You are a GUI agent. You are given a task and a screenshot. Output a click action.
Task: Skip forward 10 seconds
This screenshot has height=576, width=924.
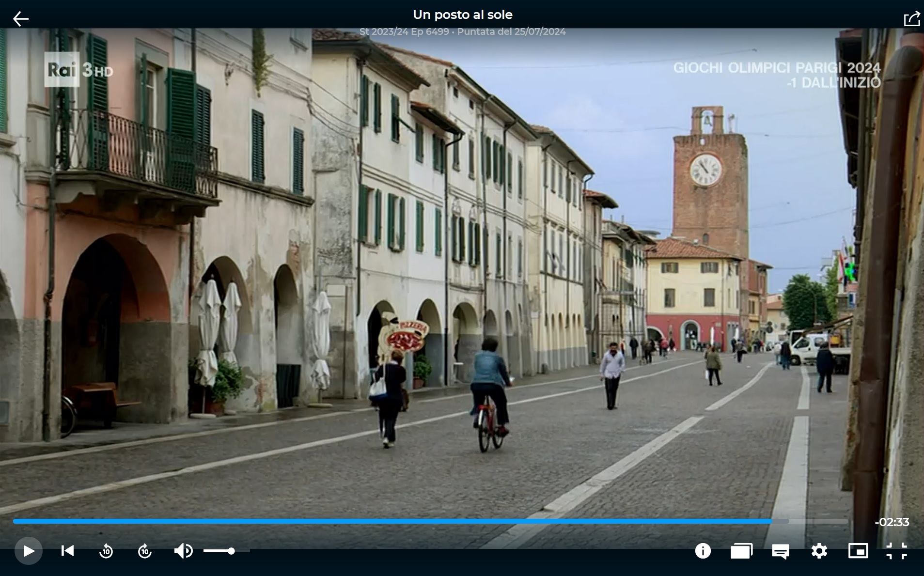145,551
